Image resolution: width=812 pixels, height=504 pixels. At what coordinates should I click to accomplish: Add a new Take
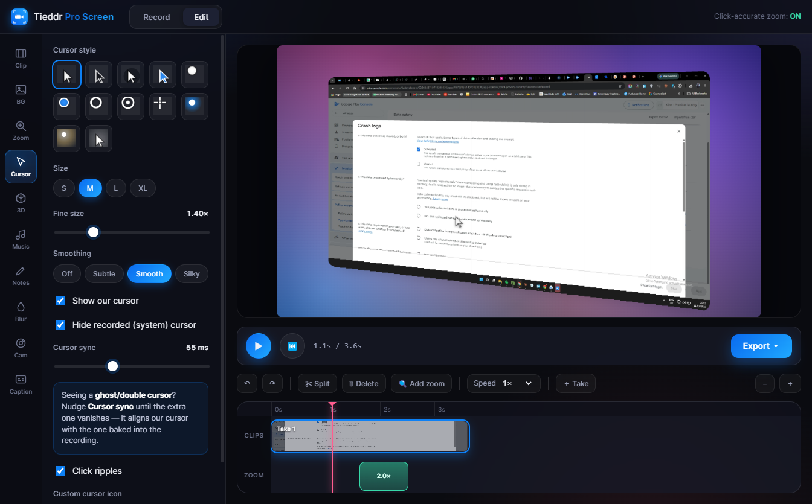[576, 383]
